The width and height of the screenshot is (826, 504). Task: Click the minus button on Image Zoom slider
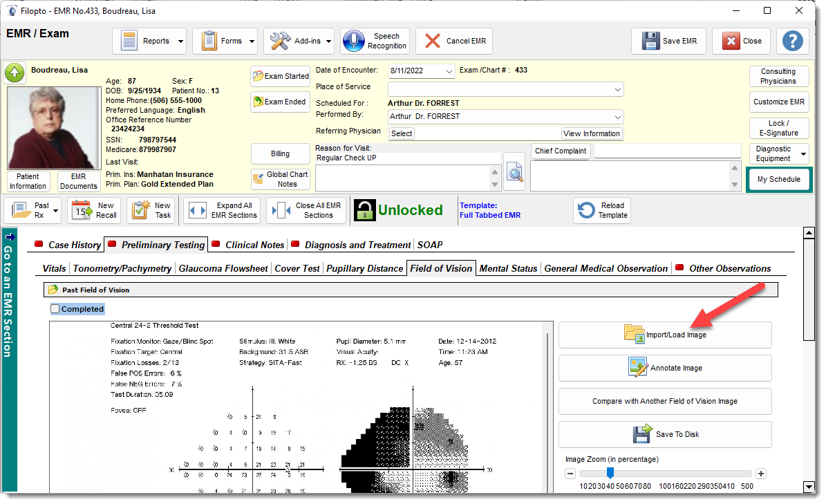click(570, 474)
